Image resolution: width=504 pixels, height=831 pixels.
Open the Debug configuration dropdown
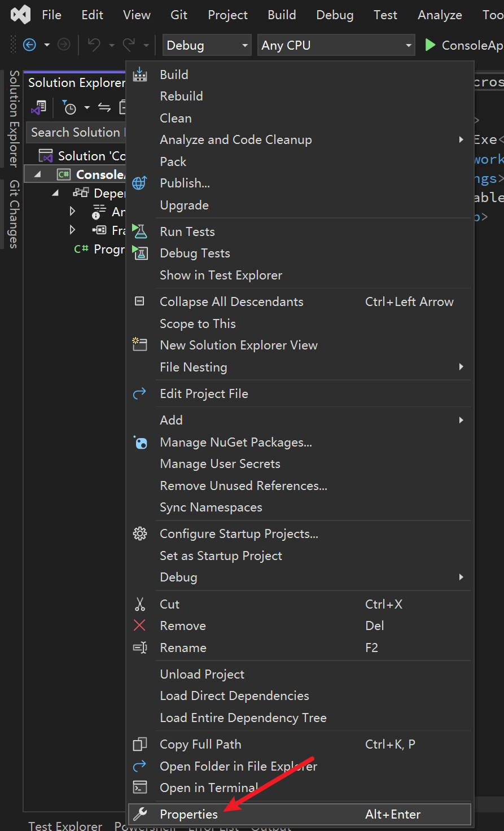click(x=207, y=45)
